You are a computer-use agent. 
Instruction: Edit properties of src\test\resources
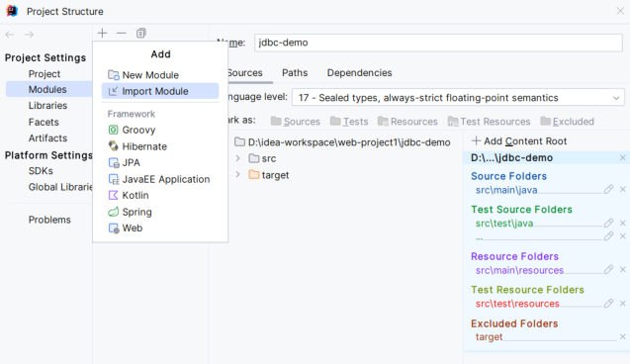608,303
